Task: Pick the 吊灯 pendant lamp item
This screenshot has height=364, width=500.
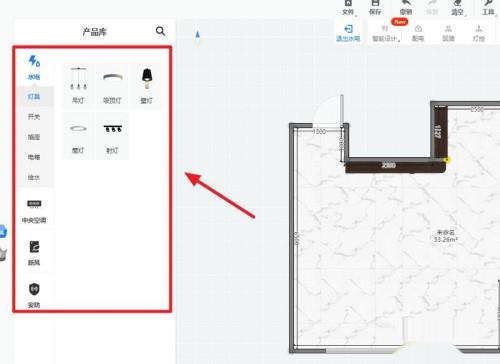Action: coord(78,85)
